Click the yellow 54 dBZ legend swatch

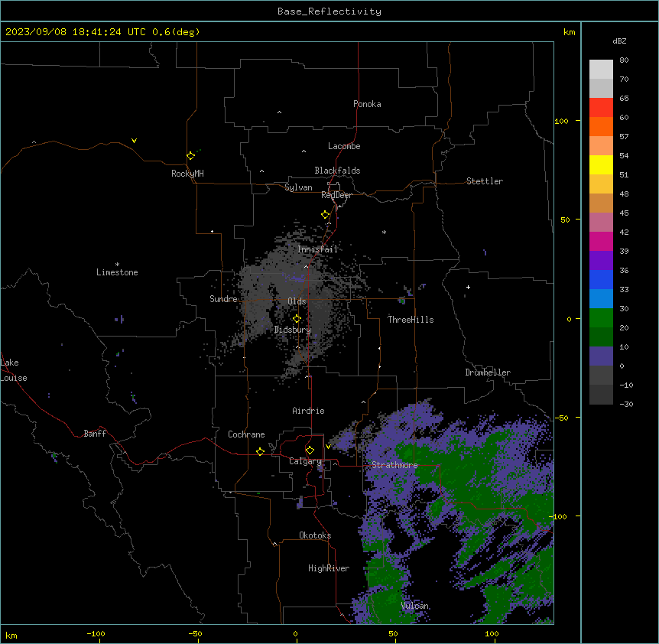(601, 164)
